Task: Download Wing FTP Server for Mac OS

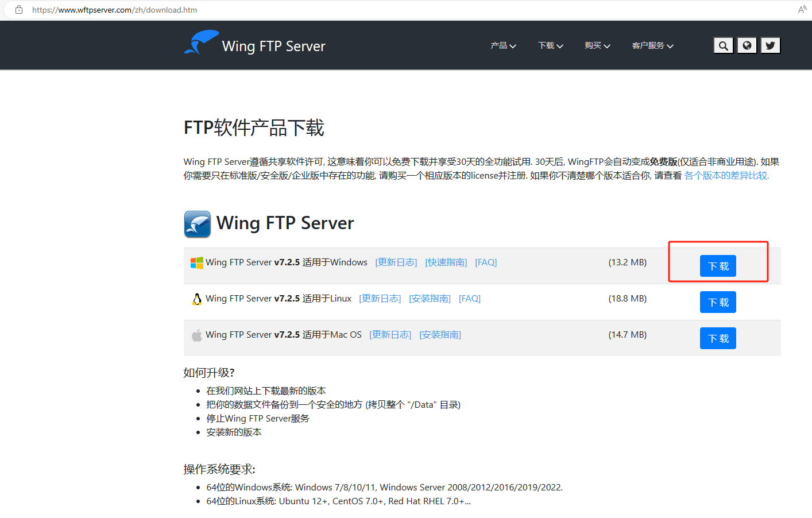Action: [x=718, y=338]
